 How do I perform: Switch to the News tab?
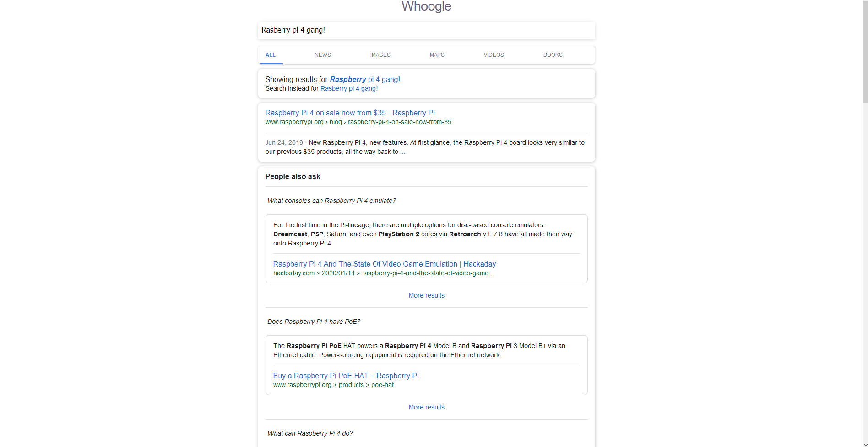pos(322,55)
